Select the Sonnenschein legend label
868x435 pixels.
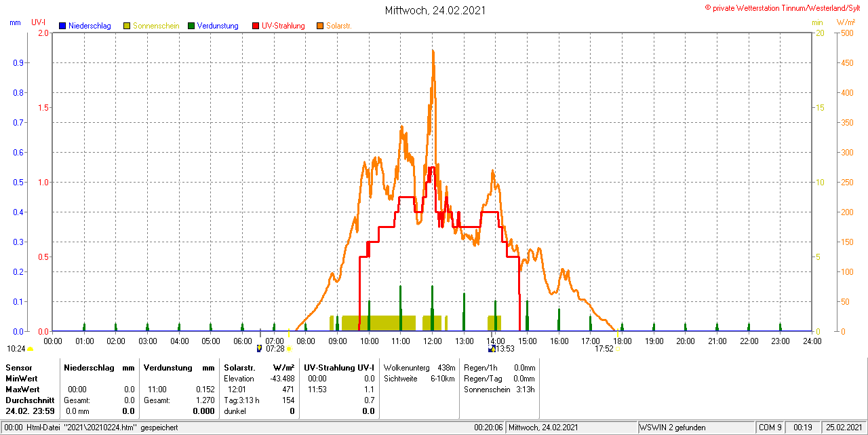(156, 26)
